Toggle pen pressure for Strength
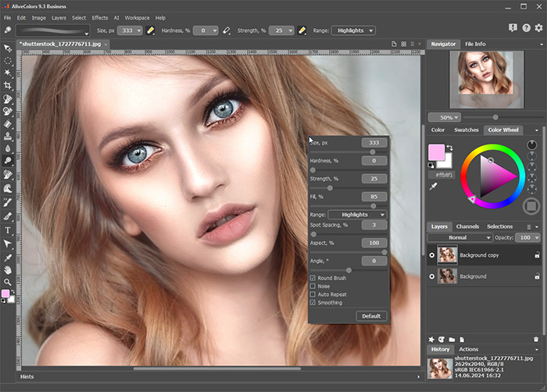This screenshot has height=392, width=547. tap(302, 30)
